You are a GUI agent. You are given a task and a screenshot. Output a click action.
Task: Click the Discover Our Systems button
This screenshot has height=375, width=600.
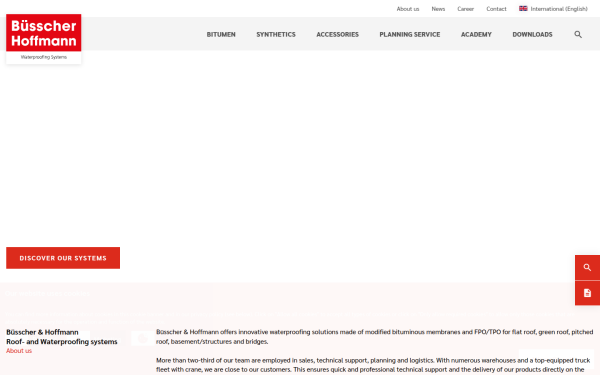[x=63, y=258]
